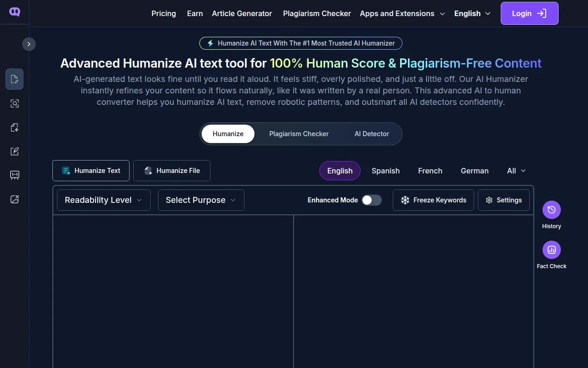Click the app logo in top-left corner

(14, 11)
